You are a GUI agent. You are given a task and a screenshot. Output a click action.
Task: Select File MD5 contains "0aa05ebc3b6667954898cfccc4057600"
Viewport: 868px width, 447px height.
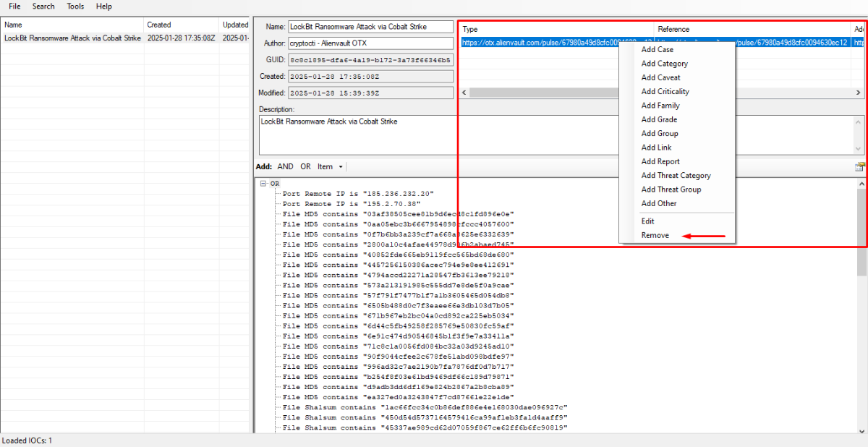(x=399, y=224)
